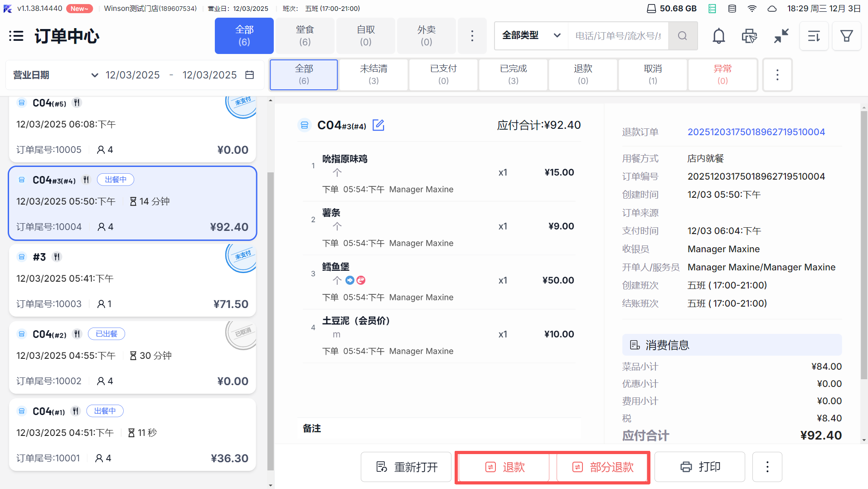Select order card with tail number 10003

pos(132,280)
